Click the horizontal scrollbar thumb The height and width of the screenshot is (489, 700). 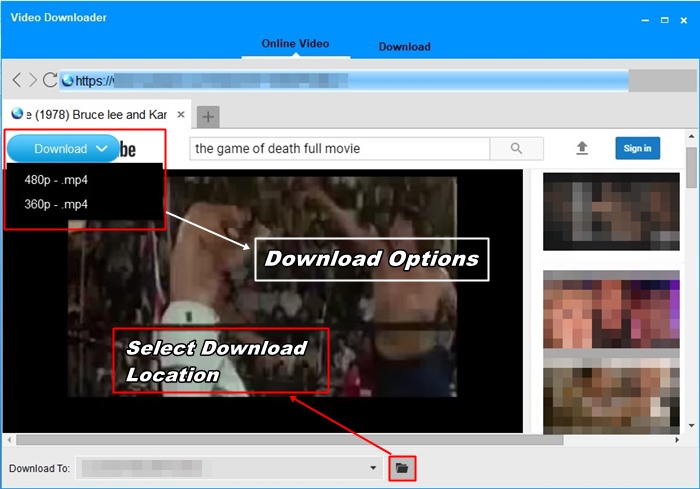click(x=290, y=440)
